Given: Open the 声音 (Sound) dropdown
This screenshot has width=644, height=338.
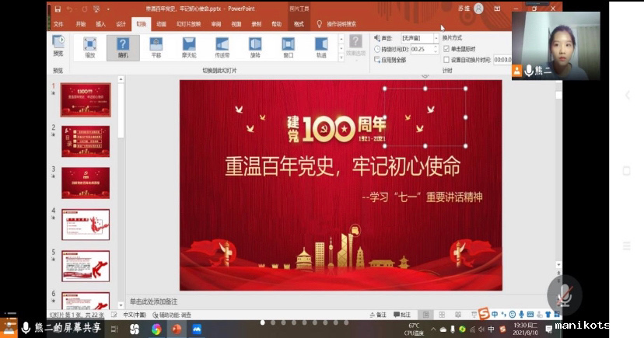Looking at the screenshot, I should [x=420, y=37].
